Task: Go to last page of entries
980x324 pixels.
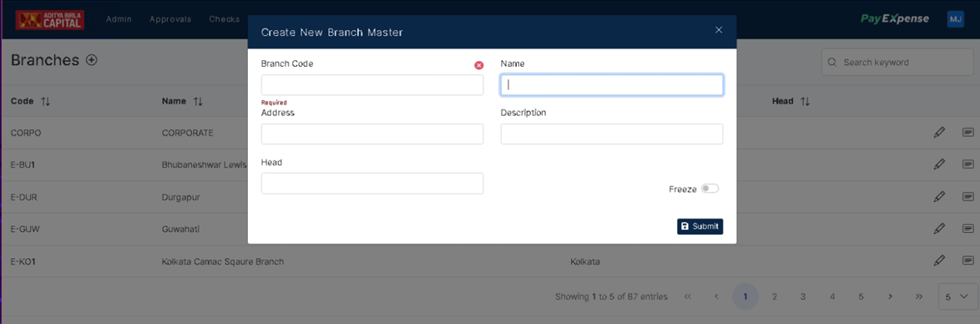Action: [x=919, y=296]
